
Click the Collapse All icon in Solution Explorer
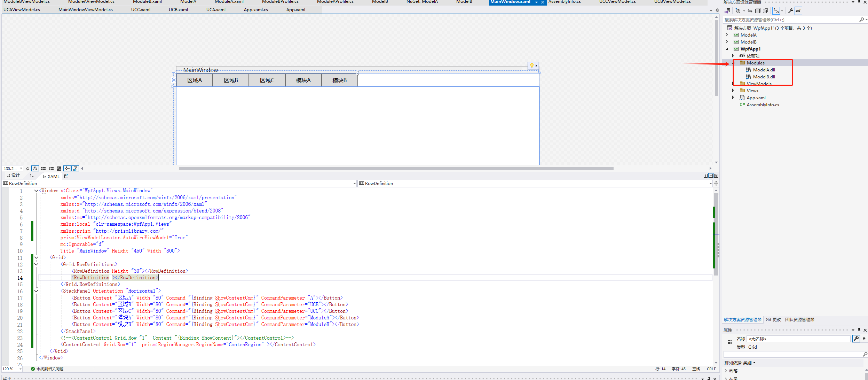[x=758, y=11]
